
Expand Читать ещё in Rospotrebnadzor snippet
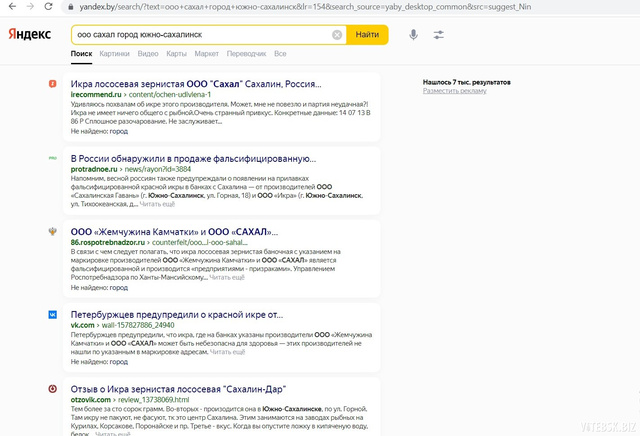coord(227,277)
